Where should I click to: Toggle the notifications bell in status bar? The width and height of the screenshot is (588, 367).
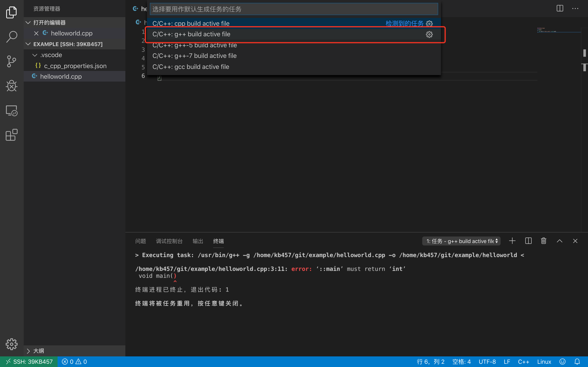(577, 361)
